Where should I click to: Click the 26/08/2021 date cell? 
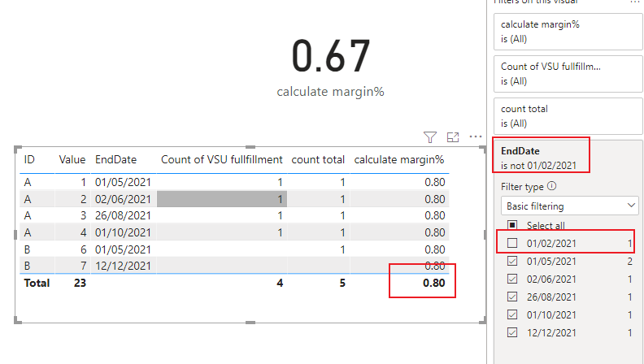tap(124, 215)
